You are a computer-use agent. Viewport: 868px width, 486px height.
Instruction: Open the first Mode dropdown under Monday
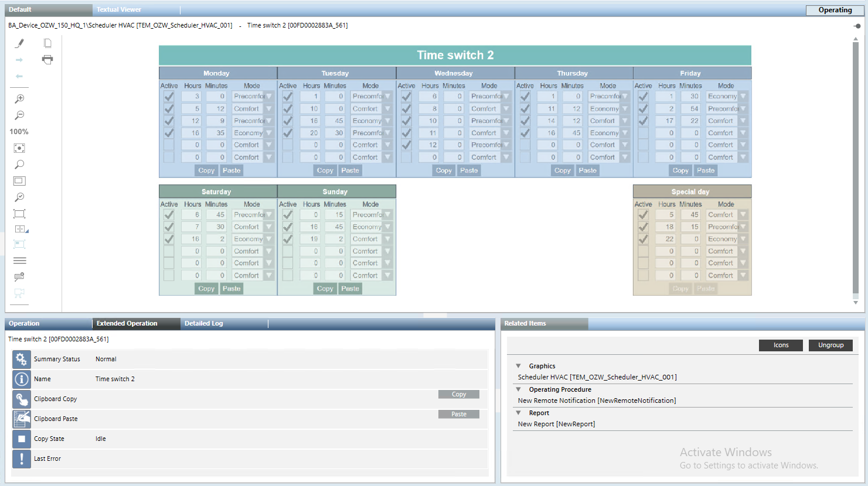(270, 95)
